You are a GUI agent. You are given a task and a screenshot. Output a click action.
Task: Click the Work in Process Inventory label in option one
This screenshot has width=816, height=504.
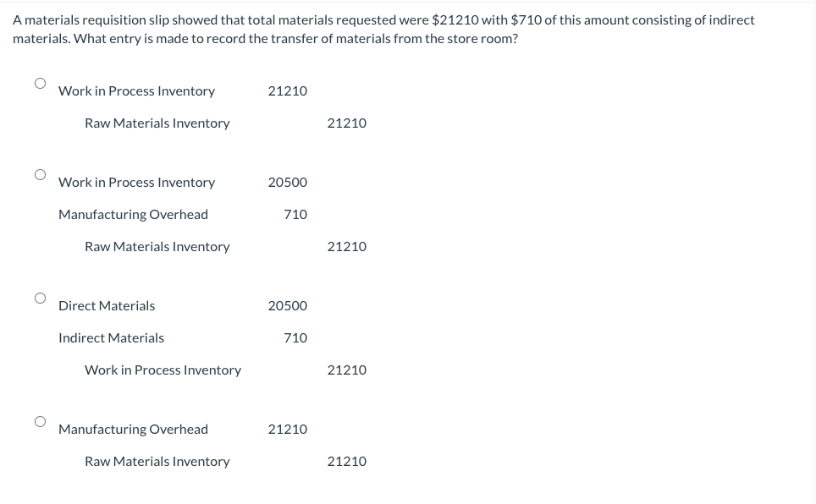pos(136,90)
